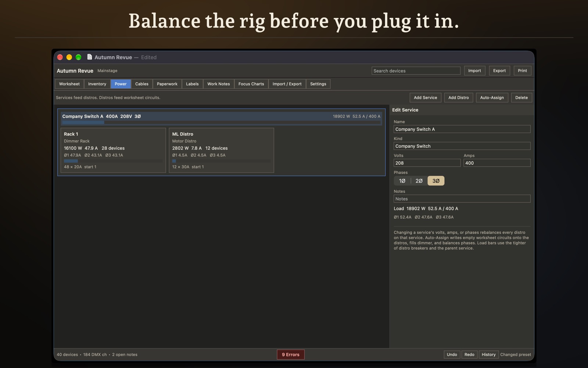The width and height of the screenshot is (588, 368).
Task: Open the 9 Errors indicator
Action: 291,354
